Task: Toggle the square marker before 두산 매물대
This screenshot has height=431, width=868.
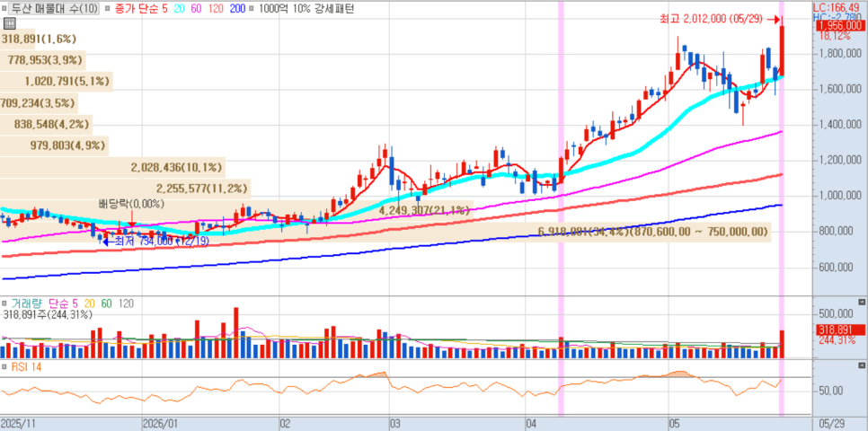Action: point(5,8)
